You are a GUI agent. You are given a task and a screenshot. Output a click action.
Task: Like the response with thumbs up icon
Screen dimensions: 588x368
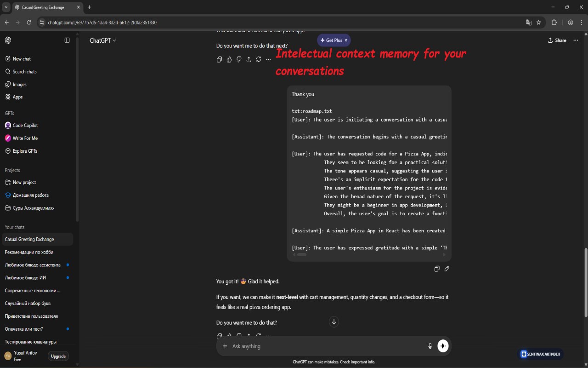229,59
